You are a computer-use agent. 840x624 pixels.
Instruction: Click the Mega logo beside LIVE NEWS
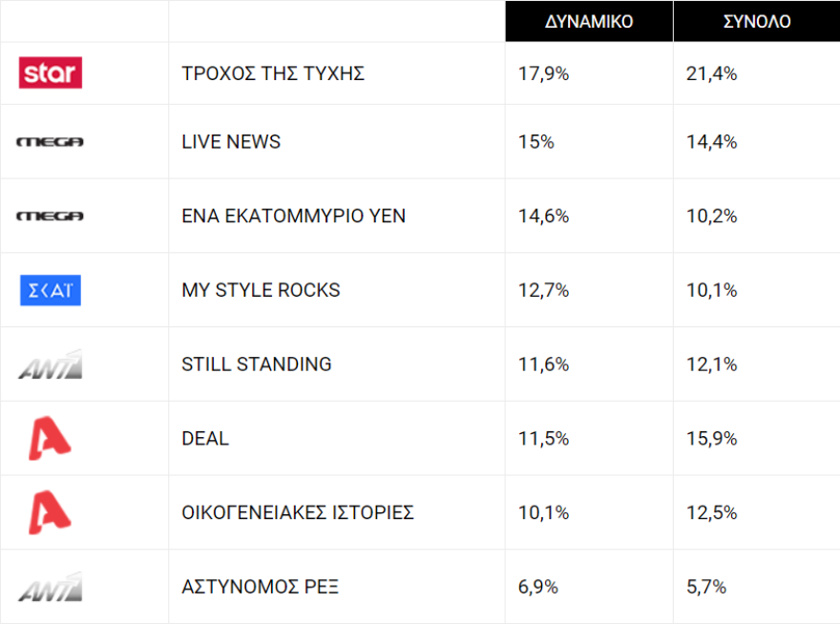(51, 142)
